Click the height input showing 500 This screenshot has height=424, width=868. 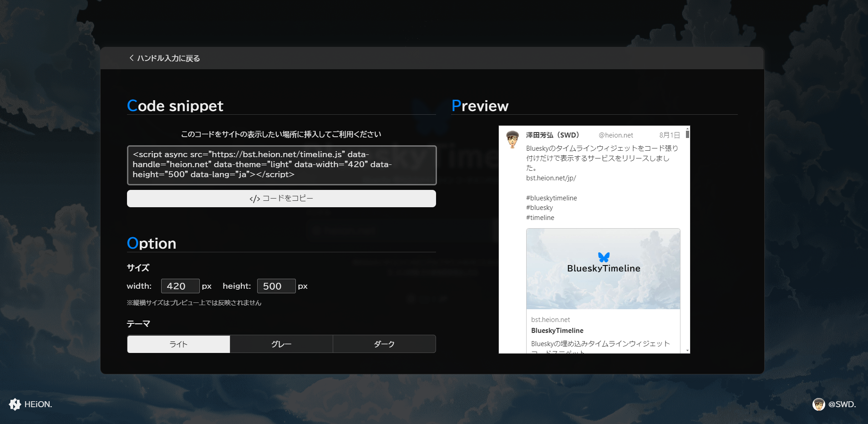click(276, 286)
